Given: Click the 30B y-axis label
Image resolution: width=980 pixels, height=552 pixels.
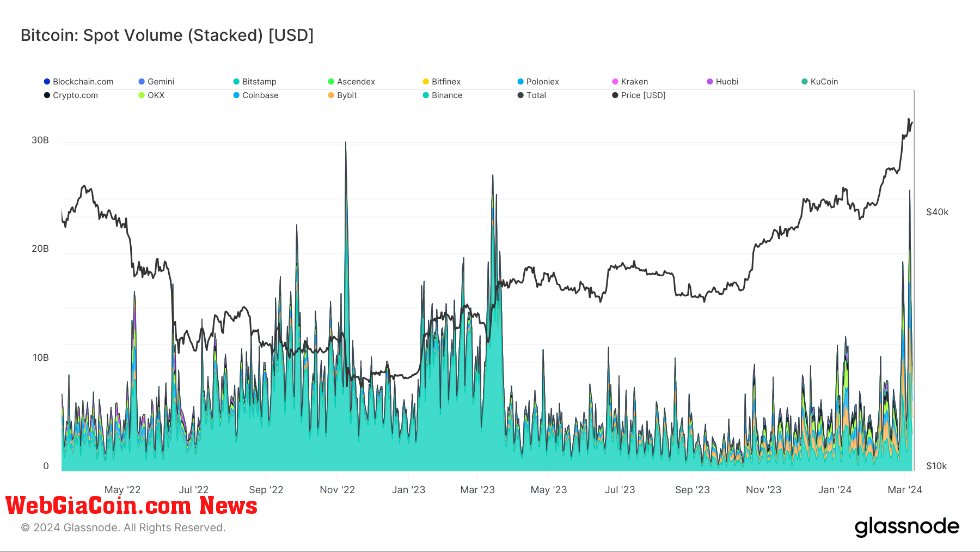Looking at the screenshot, I should tap(40, 140).
